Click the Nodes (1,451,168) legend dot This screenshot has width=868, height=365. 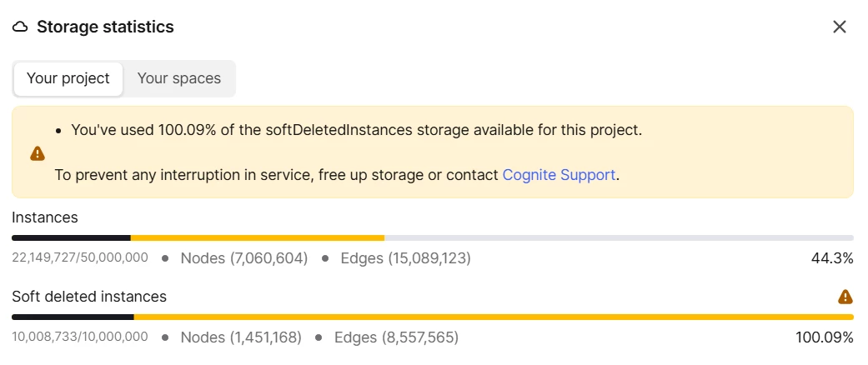[165, 337]
